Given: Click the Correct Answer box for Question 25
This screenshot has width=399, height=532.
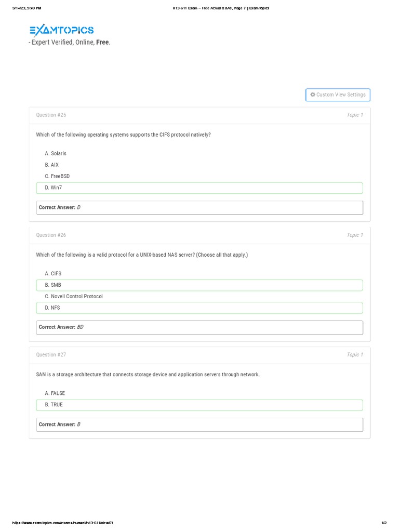Looking at the screenshot, I should (199, 207).
